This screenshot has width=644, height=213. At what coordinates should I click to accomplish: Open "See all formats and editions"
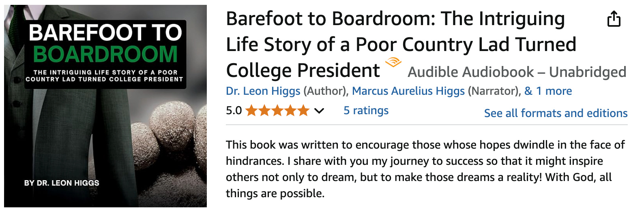(x=556, y=113)
